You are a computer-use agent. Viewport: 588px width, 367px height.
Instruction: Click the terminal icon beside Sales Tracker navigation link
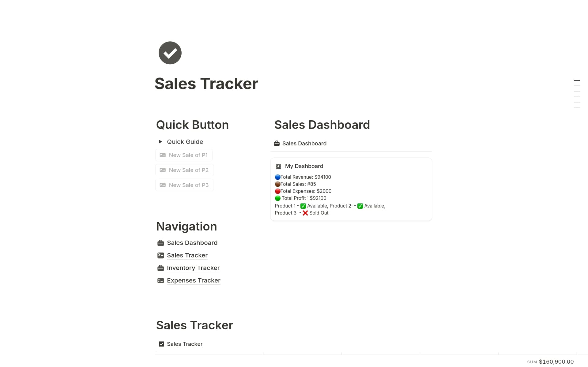(160, 255)
